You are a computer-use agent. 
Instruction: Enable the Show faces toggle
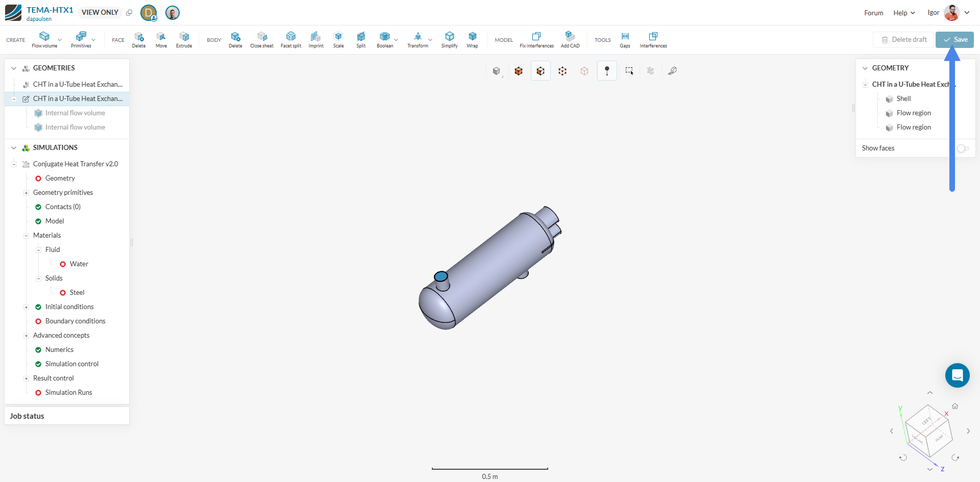tap(963, 148)
